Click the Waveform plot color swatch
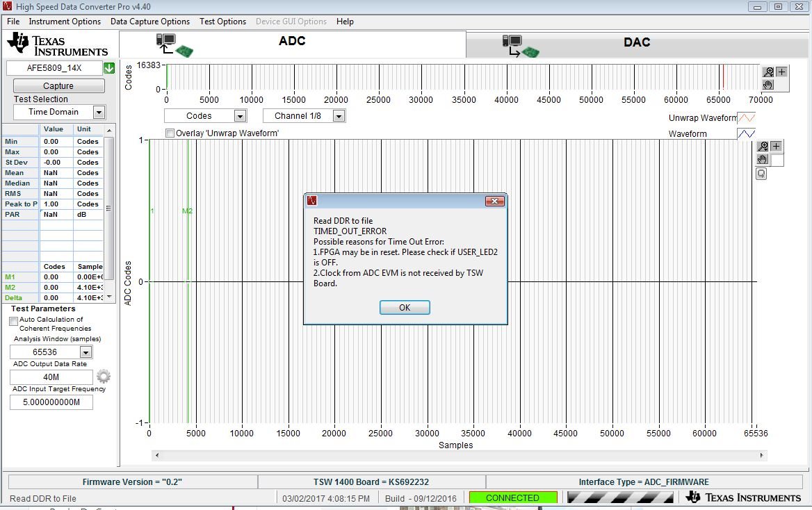This screenshot has height=510, width=812. coord(746,133)
